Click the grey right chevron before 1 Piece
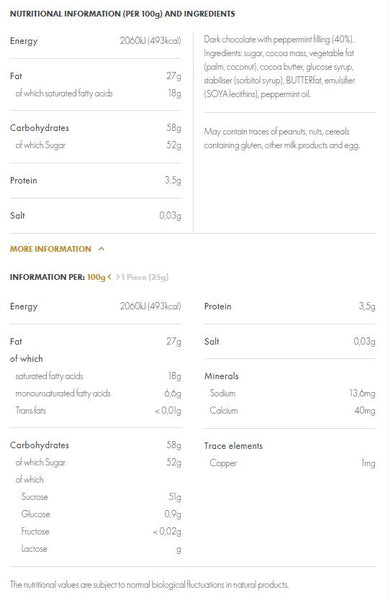 pos(118,277)
